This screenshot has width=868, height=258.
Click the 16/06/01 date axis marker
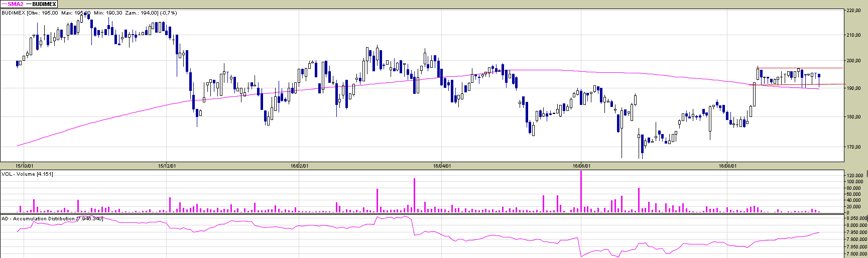[x=581, y=165]
